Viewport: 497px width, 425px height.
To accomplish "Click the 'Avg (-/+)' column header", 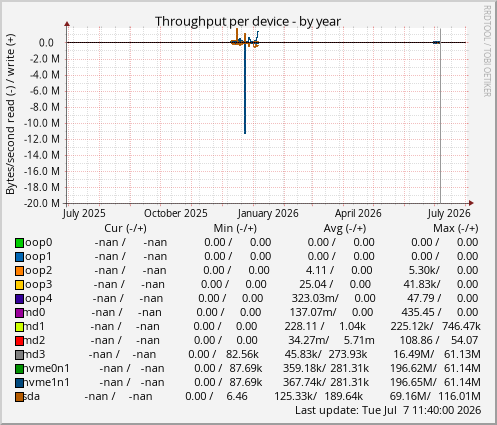I will [x=345, y=228].
